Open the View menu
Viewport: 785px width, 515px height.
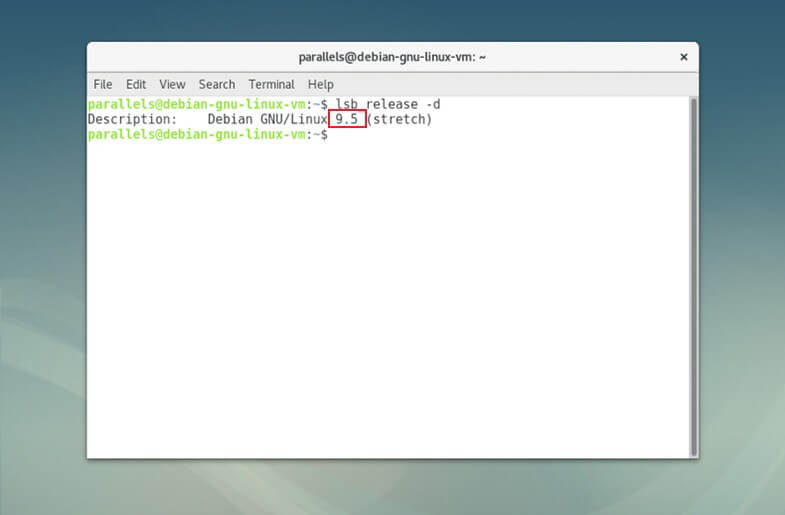172,84
